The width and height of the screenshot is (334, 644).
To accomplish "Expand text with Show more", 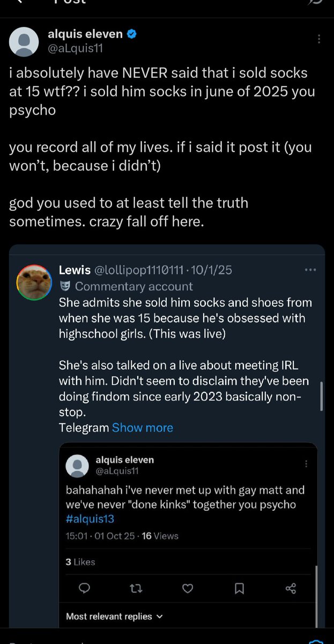I will pos(143,428).
